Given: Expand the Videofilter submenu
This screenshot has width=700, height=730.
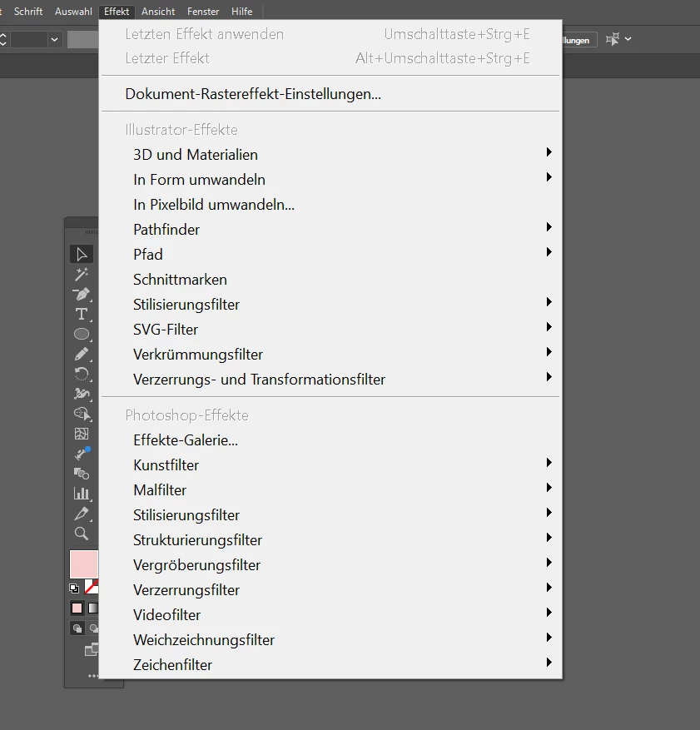Looking at the screenshot, I should tap(330, 615).
